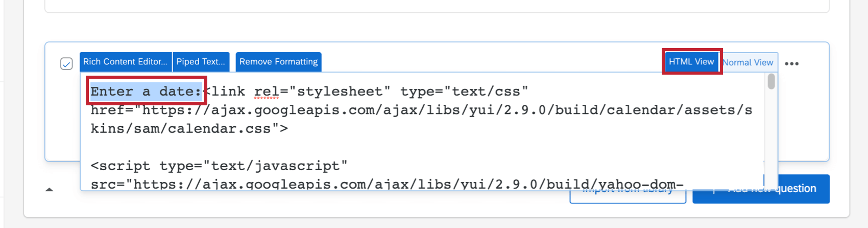Open the Piped Text menu
Screen dimensions: 868x228
[x=201, y=62]
